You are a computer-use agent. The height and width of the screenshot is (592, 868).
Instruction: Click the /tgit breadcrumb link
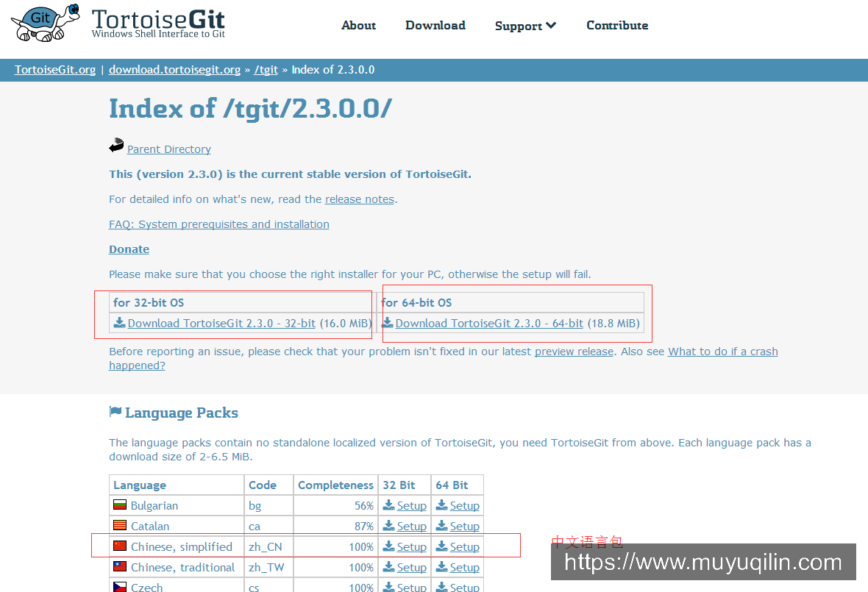(266, 70)
